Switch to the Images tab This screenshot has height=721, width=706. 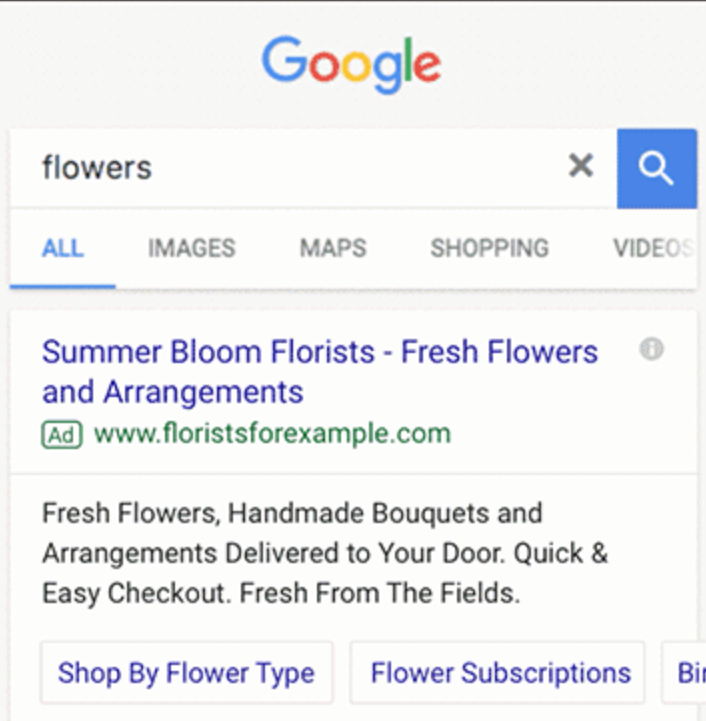[191, 248]
